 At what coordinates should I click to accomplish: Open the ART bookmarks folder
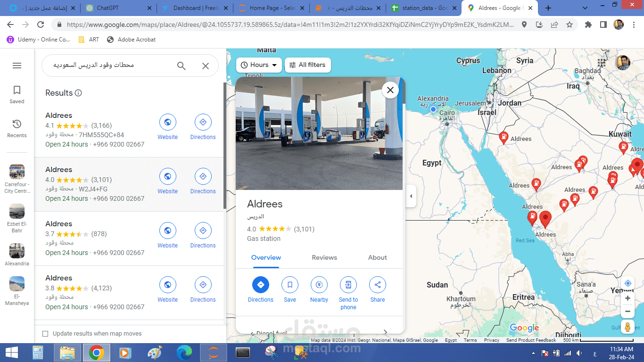[89, 40]
